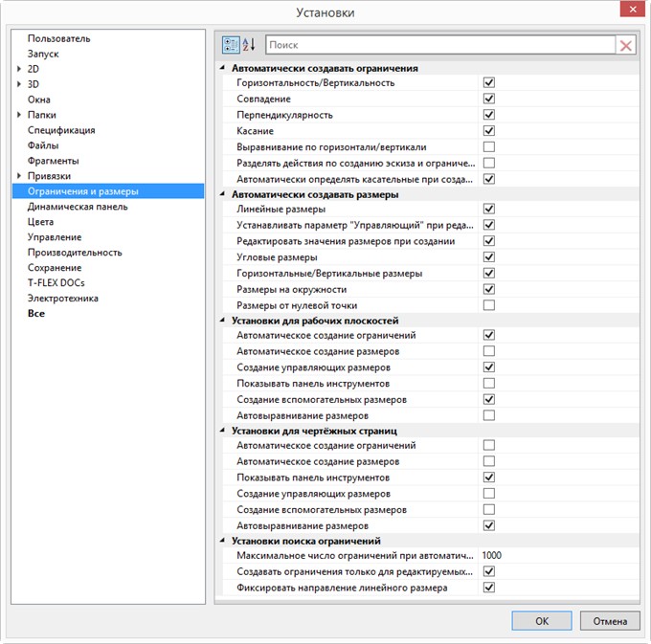Expand the 2D tree node arrow
651x644 pixels.
pos(19,69)
